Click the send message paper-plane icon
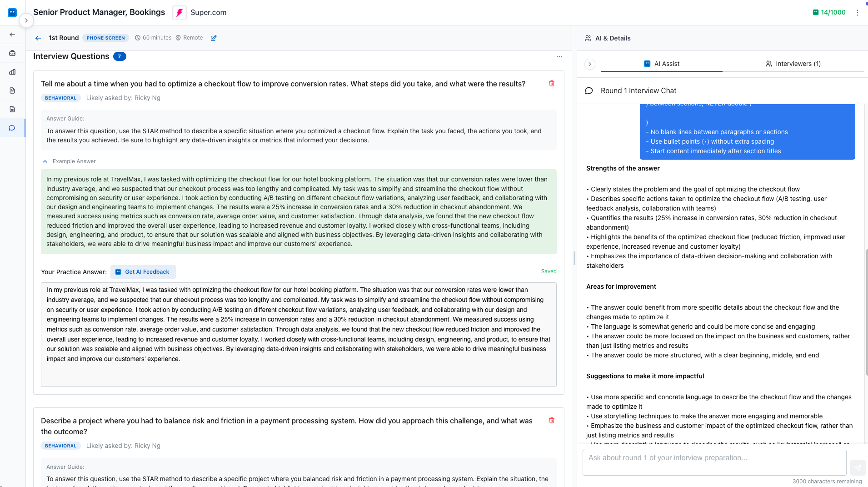 click(x=857, y=467)
